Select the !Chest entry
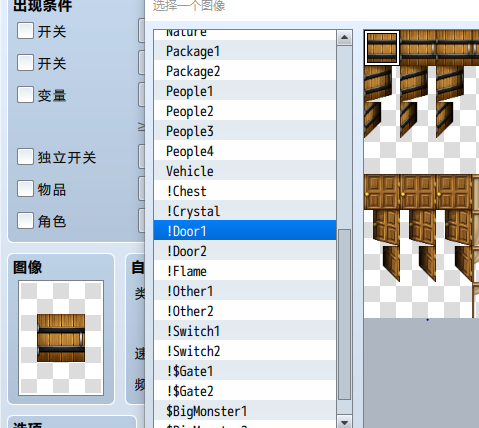479x428 pixels. [x=245, y=190]
